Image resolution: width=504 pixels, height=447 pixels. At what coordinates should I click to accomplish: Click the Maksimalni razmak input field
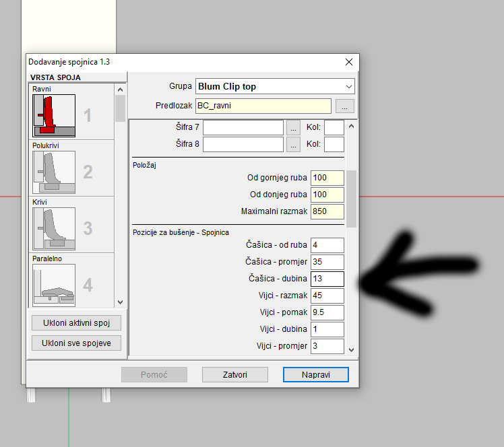pos(327,211)
